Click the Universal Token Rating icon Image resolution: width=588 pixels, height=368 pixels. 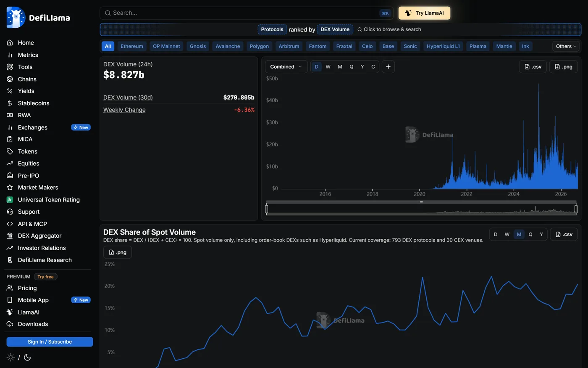10,200
